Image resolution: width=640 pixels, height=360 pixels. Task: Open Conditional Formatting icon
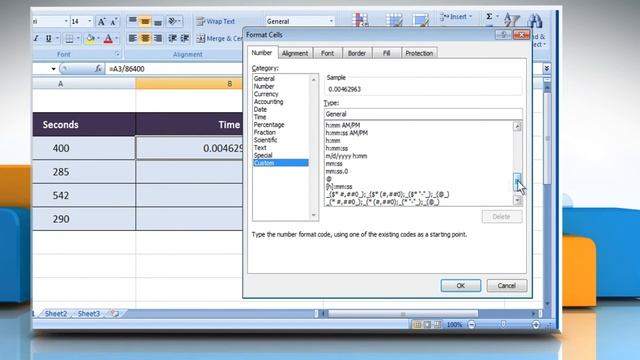coord(360,19)
